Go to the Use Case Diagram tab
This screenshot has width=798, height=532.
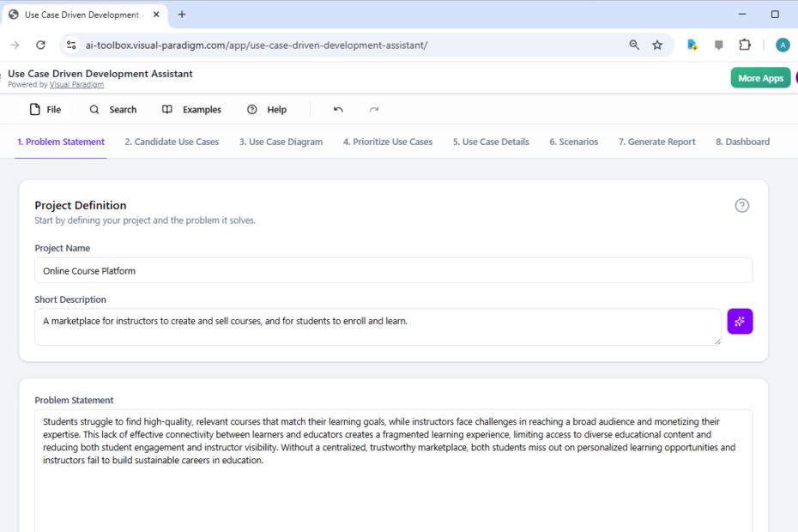pyautogui.click(x=281, y=142)
